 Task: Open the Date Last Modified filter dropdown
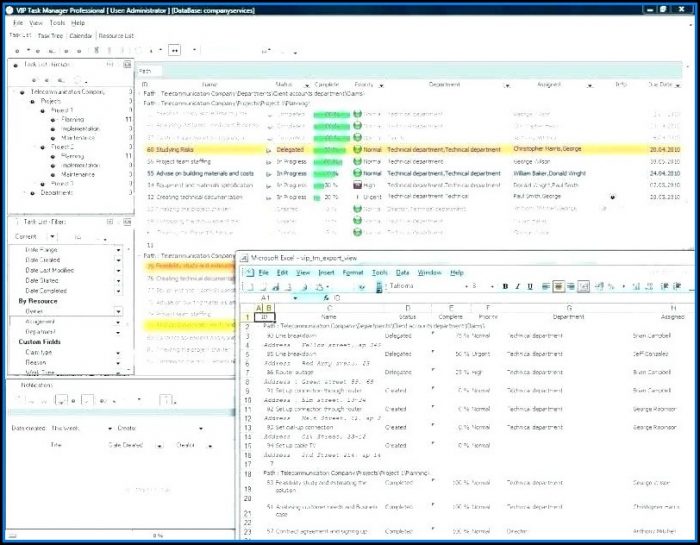(118, 270)
